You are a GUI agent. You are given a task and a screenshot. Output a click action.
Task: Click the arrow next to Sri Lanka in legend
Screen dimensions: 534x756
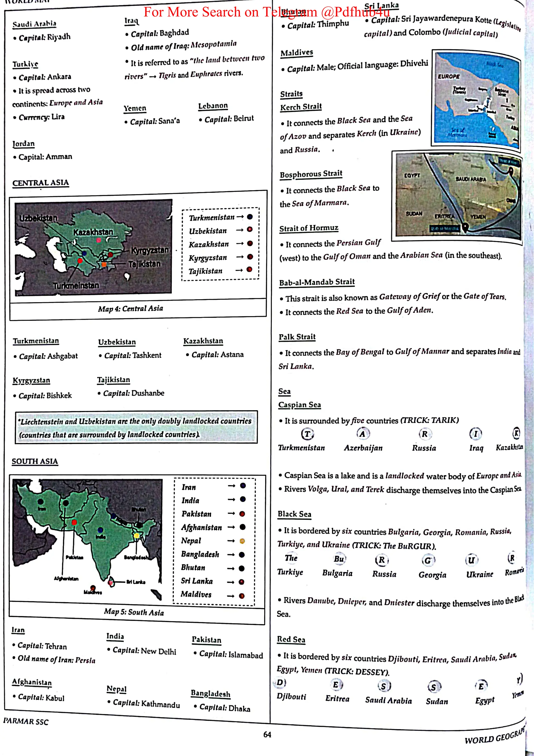click(231, 582)
